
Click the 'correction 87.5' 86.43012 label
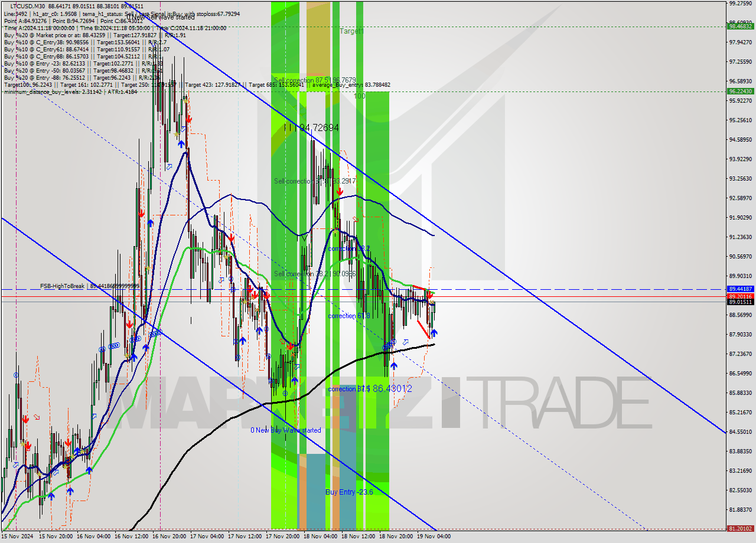370,389
